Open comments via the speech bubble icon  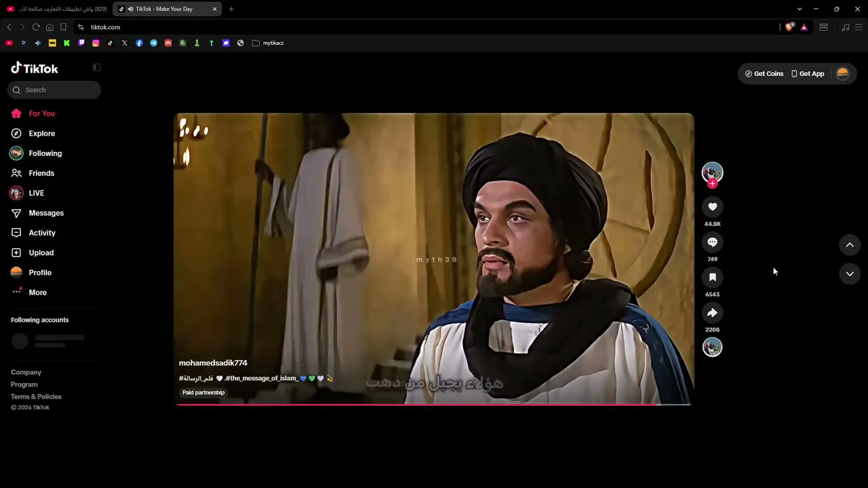[x=712, y=242]
